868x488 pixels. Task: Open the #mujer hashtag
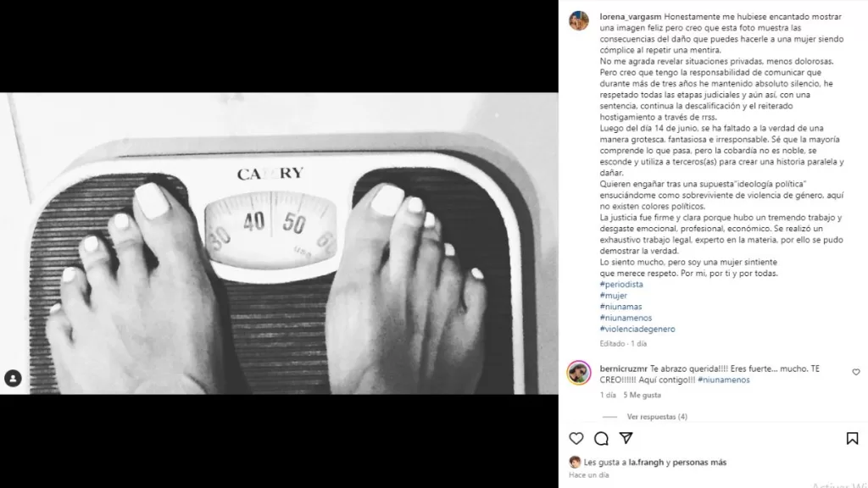coord(614,296)
